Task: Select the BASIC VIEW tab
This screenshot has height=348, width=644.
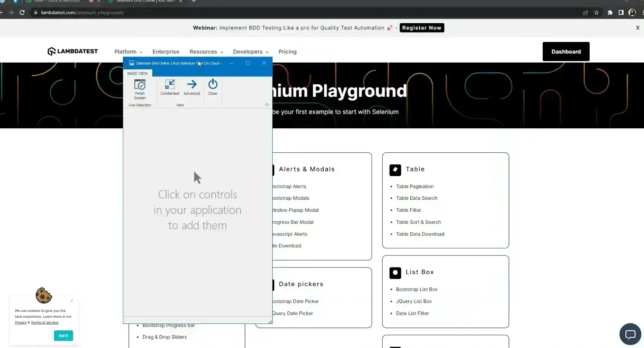Action: coord(137,74)
